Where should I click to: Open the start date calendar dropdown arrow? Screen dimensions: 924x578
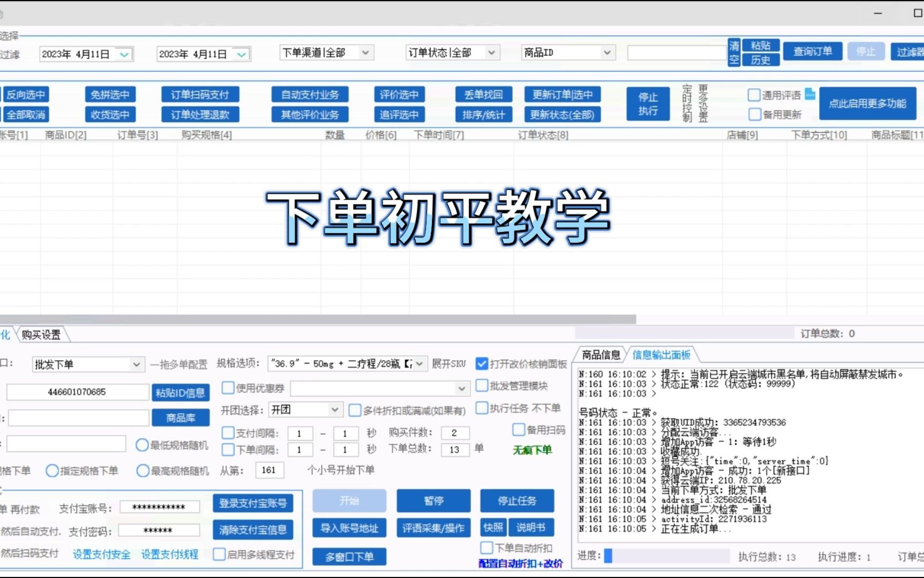[x=124, y=54]
